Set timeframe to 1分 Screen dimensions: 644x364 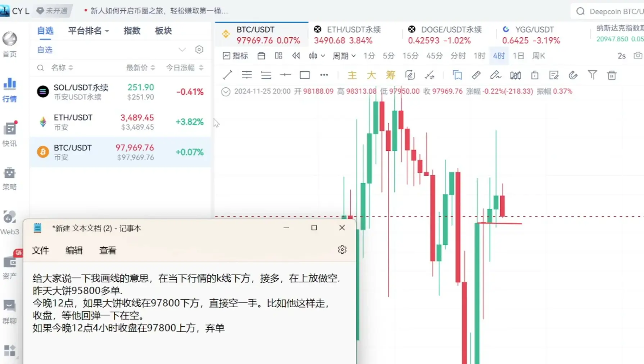369,56
